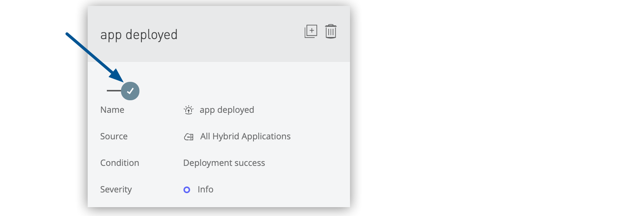Click the "Info" severity text

click(205, 189)
